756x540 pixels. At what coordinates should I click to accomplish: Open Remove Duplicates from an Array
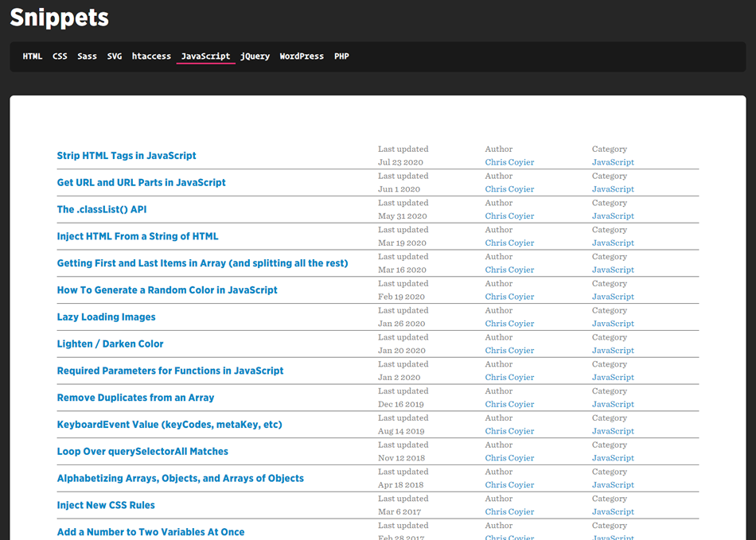click(x=135, y=398)
